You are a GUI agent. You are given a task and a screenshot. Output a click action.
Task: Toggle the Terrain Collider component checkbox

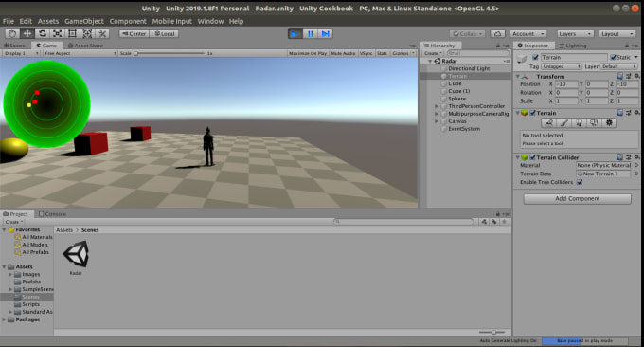[532, 157]
